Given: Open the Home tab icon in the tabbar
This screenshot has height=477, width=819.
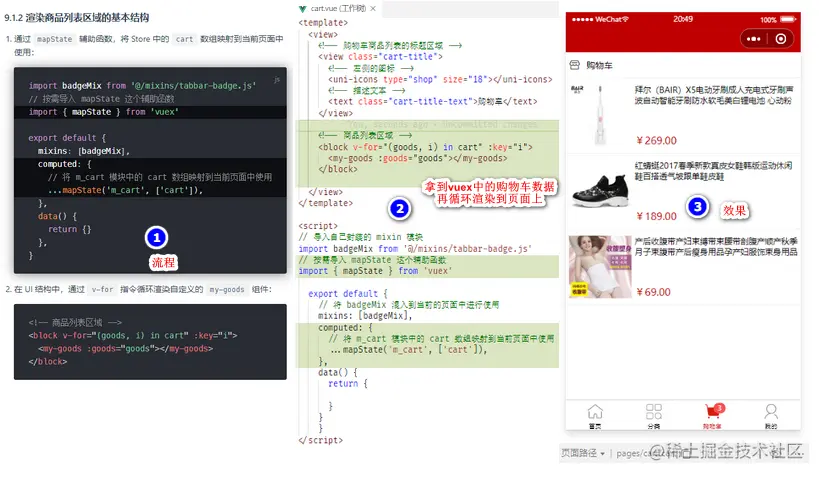Looking at the screenshot, I should click(x=594, y=412).
